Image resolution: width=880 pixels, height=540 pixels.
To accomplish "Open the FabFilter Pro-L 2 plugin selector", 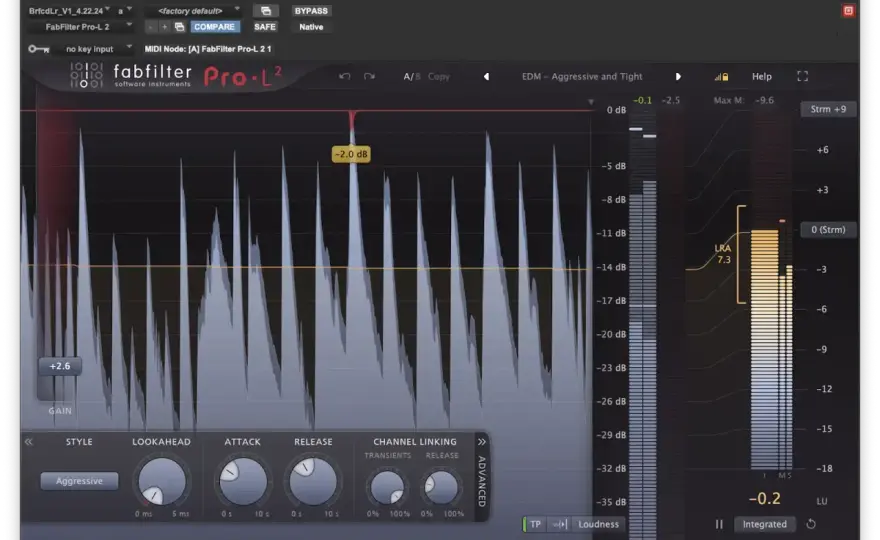I will click(x=80, y=27).
